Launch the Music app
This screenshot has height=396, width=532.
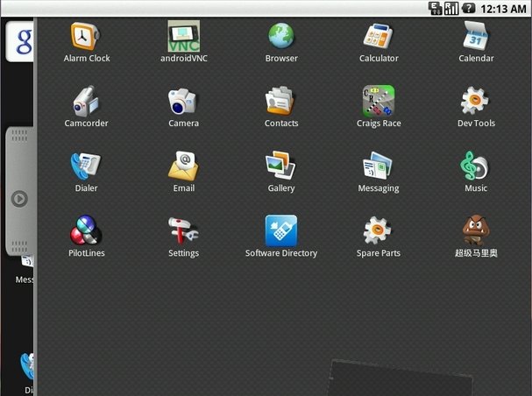[476, 172]
